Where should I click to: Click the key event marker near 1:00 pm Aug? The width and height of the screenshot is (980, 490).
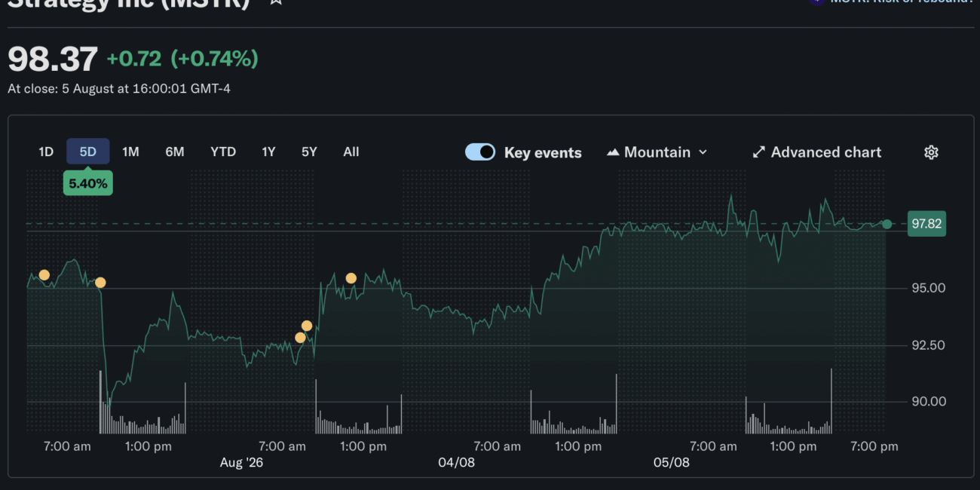tap(351, 278)
